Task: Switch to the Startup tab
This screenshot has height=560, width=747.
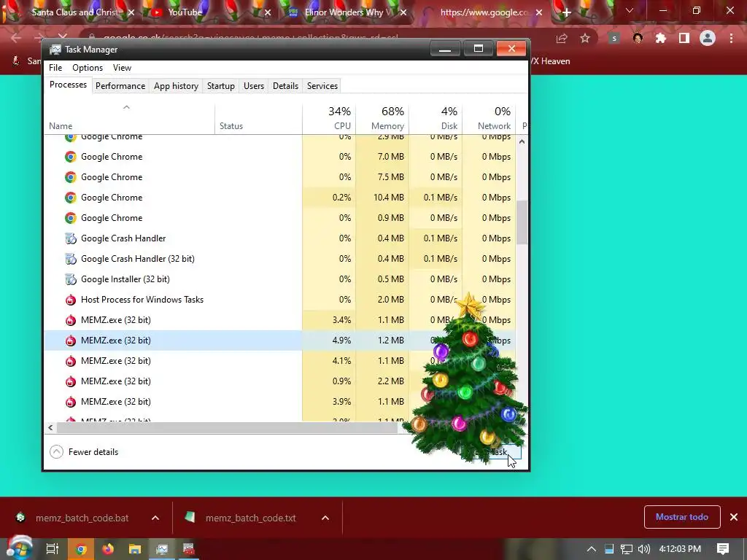Action: [x=220, y=86]
